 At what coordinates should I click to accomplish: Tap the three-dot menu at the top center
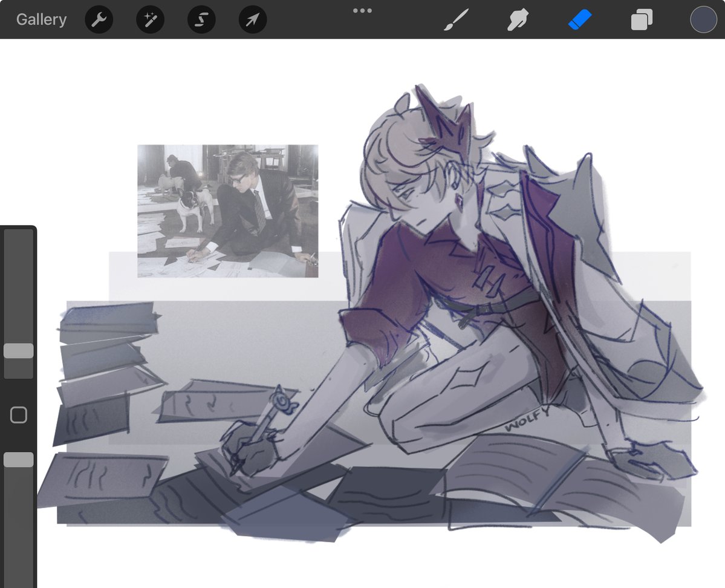363,11
